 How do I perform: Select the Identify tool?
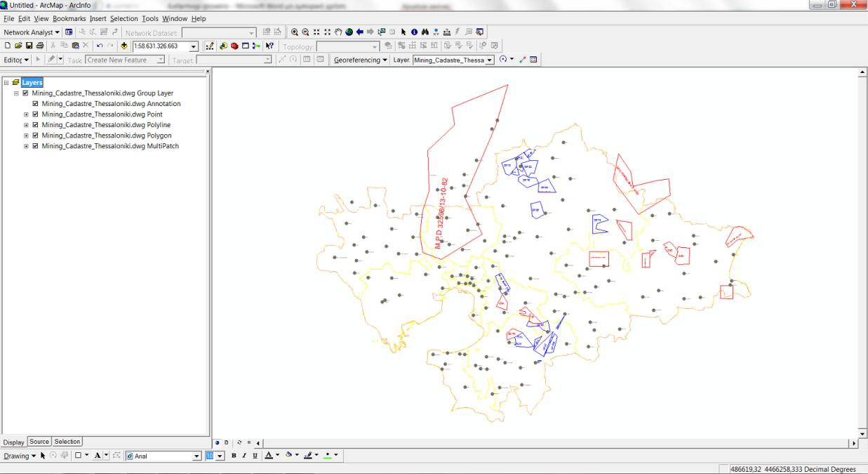(414, 32)
